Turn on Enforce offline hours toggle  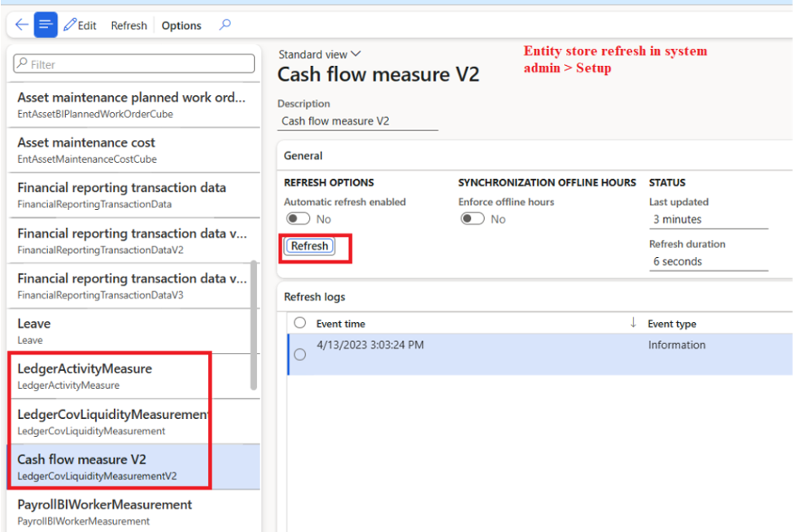tap(473, 219)
